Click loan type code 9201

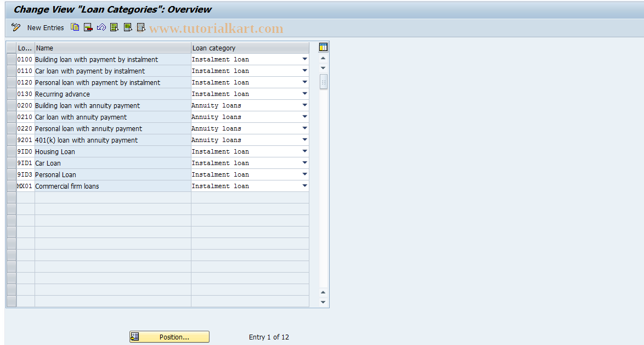(25, 140)
